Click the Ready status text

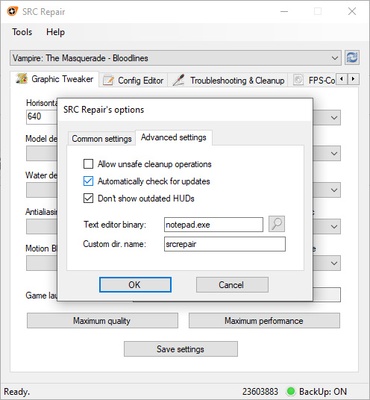17,392
